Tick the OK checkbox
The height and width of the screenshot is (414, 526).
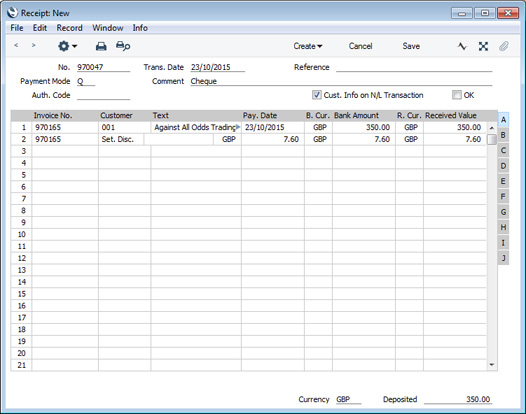[456, 95]
